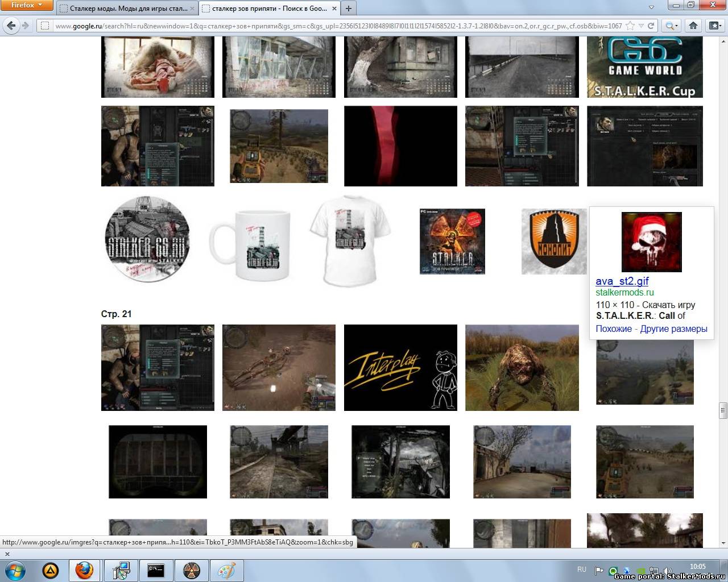Reload the current page
Image resolution: width=728 pixels, height=582 pixels.
coord(651,26)
